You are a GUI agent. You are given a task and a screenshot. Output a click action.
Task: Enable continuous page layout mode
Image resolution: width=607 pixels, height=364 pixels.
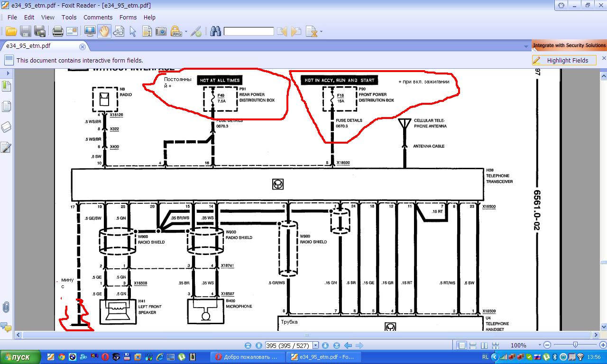[x=473, y=346]
